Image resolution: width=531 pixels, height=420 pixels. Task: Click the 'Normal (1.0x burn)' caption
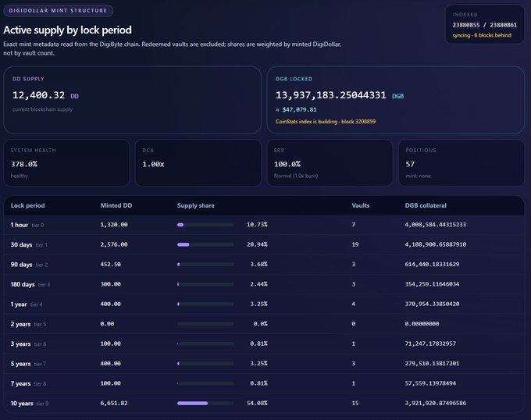tap(296, 176)
